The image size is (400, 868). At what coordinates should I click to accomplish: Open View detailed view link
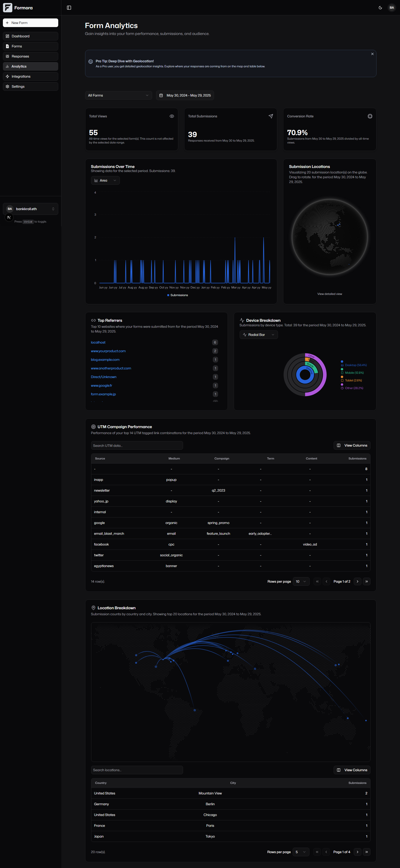click(x=330, y=294)
